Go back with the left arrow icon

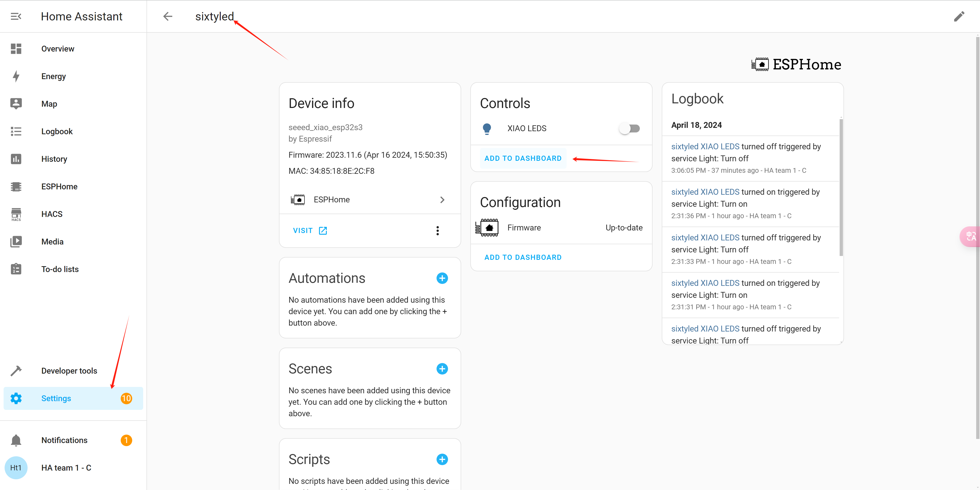[168, 16]
